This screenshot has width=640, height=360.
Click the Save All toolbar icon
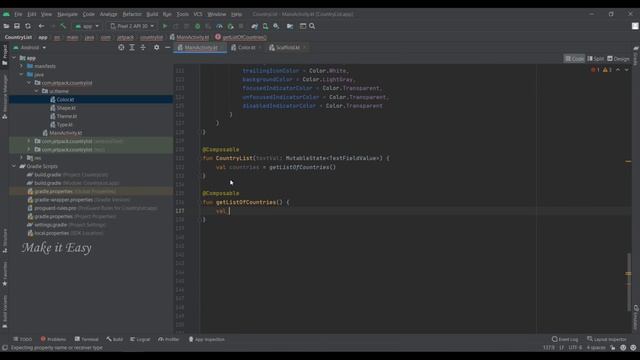[x=17, y=26]
